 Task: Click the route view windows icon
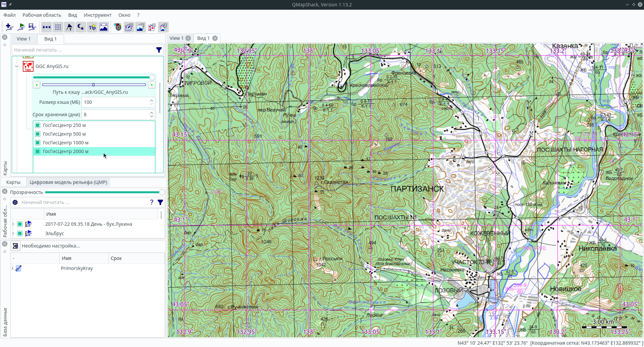click(152, 27)
